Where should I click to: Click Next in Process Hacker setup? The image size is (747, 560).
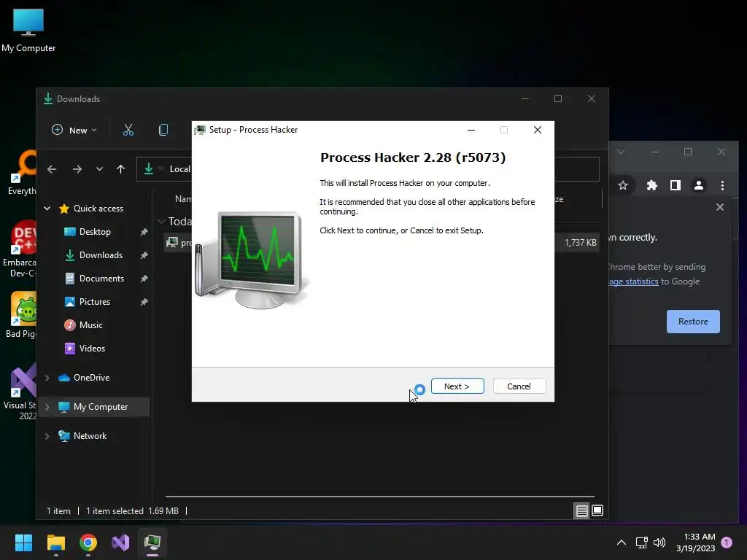pos(457,386)
